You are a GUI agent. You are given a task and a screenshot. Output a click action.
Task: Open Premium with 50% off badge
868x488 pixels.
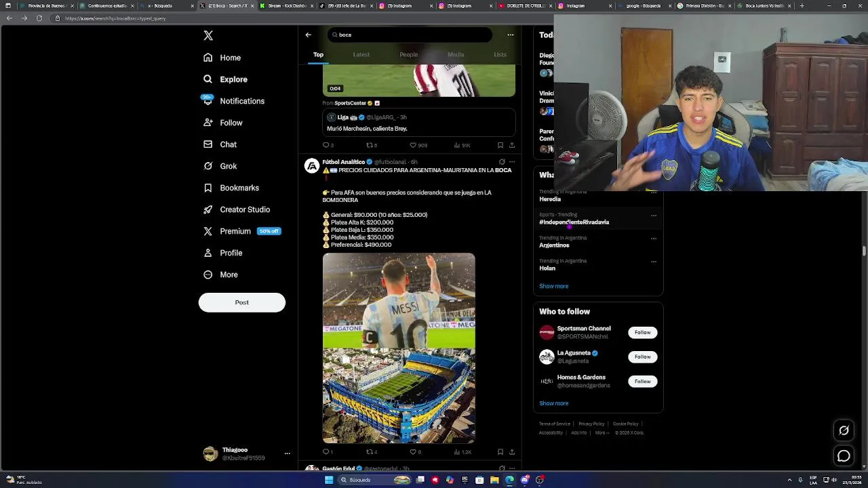point(242,231)
